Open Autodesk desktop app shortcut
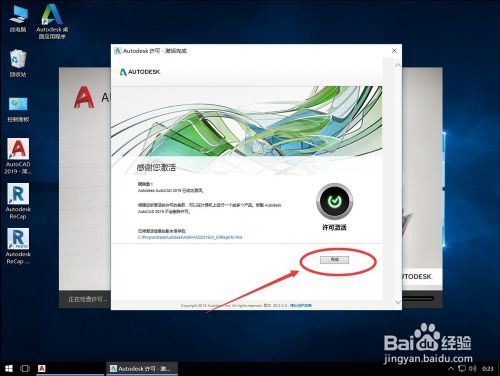 [x=52, y=21]
